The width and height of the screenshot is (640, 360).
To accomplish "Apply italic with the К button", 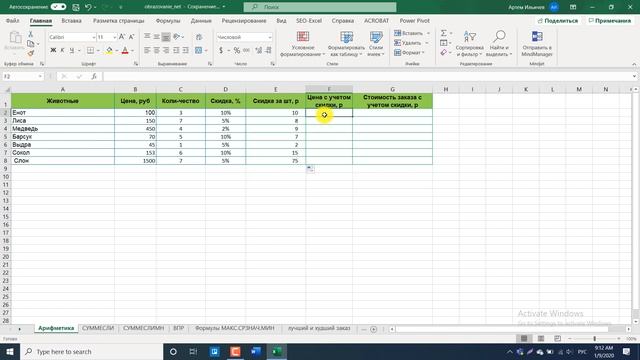I will [62, 50].
